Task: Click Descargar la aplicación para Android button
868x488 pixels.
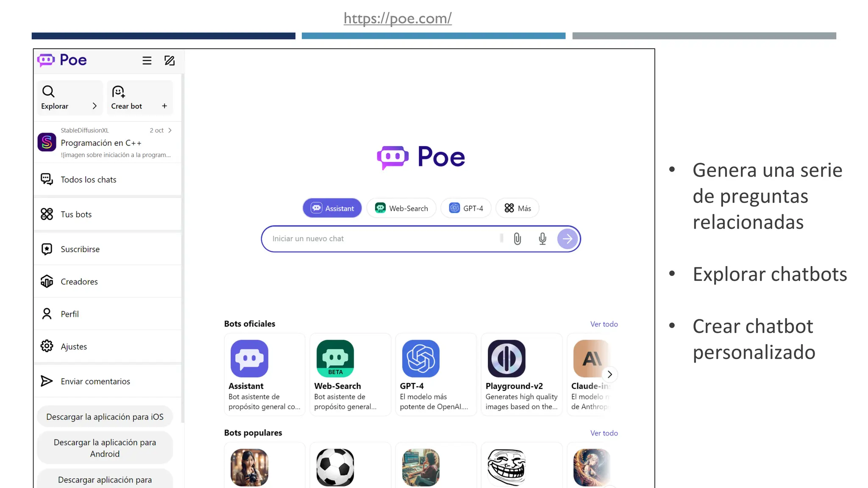Action: (105, 448)
